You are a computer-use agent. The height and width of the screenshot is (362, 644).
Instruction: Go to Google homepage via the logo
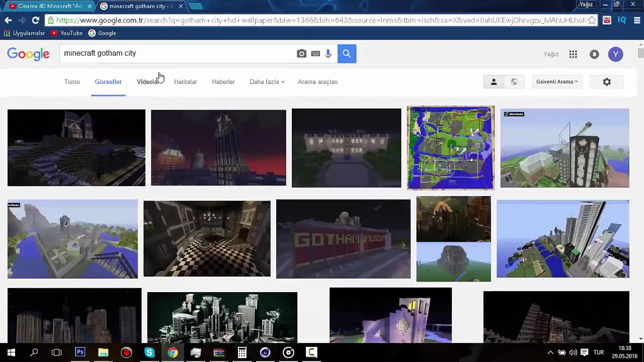28,54
